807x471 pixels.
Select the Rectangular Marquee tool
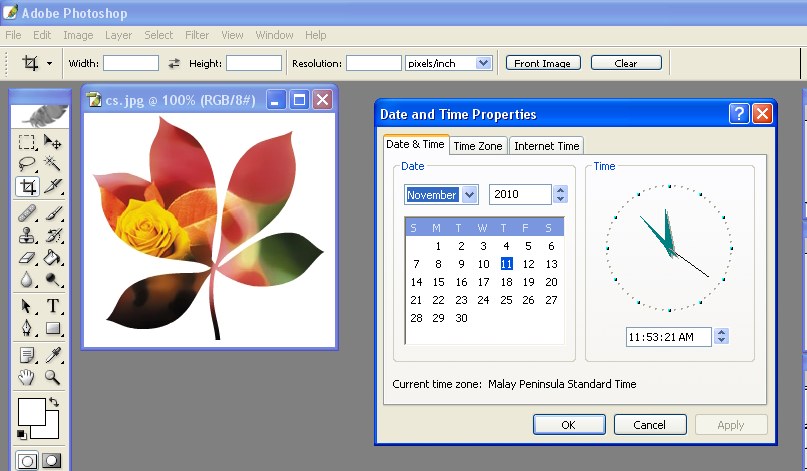pos(27,142)
